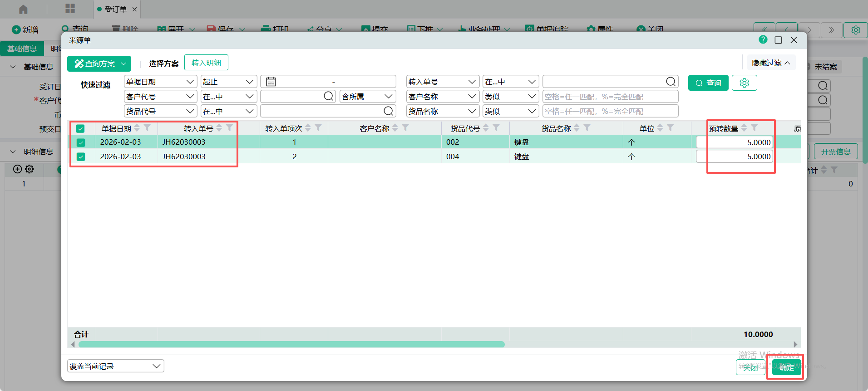
Task: Click search magnifier in 转入单号 field
Action: tap(671, 82)
